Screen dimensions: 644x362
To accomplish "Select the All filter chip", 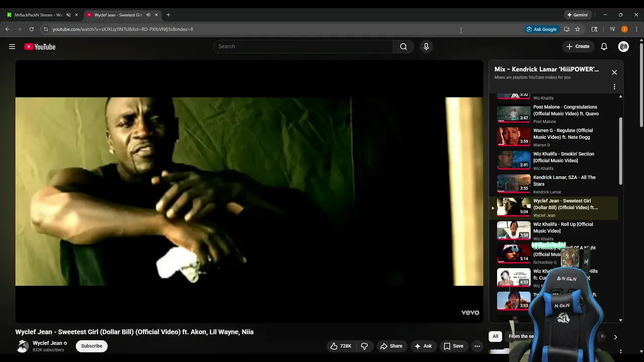I will [496, 336].
